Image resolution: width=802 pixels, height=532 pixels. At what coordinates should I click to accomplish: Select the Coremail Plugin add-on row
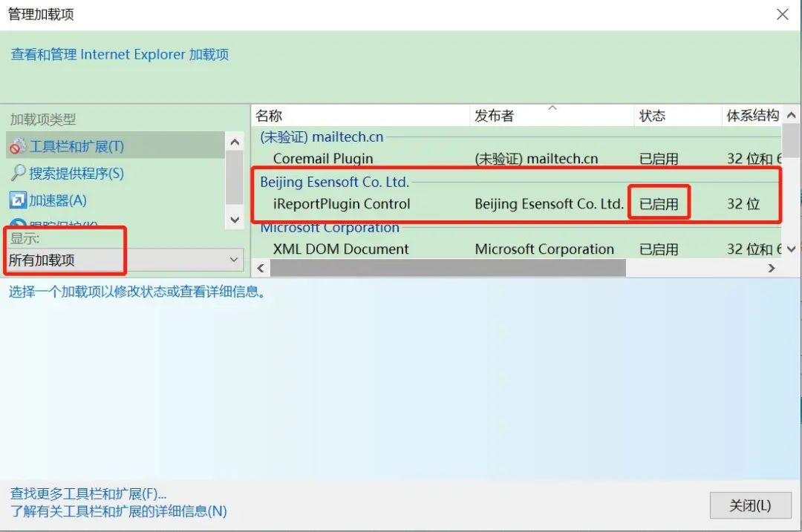click(x=518, y=159)
